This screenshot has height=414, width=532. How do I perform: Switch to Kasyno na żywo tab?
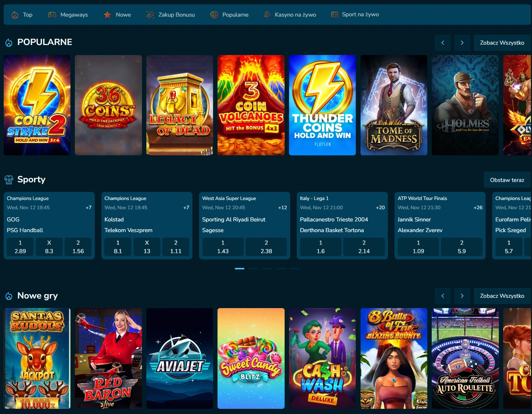pos(295,15)
